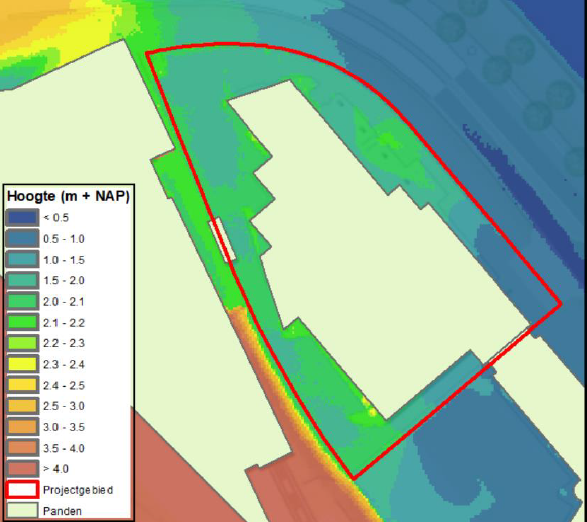Select the Panden legend symbol box
The height and width of the screenshot is (522, 587).
click(22, 511)
